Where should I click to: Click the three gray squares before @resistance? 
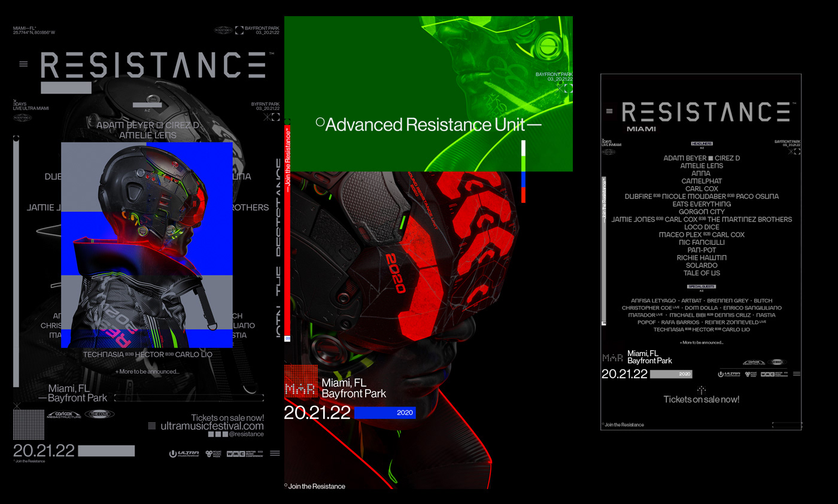tap(218, 435)
